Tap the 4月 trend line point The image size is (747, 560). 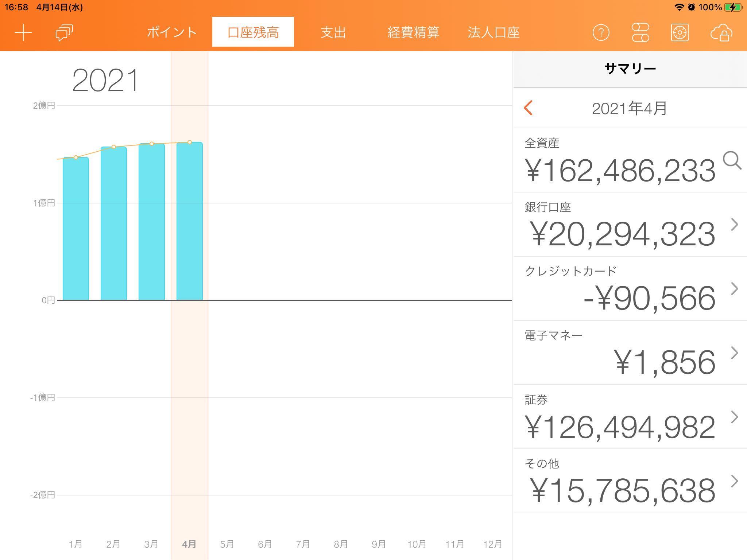coord(190,142)
